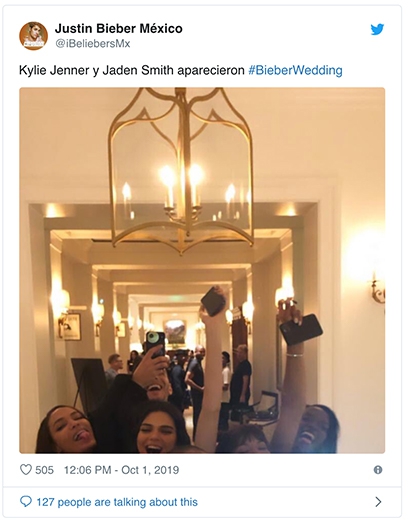Click the phone with green ring case
The image size is (408, 520).
click(x=155, y=344)
